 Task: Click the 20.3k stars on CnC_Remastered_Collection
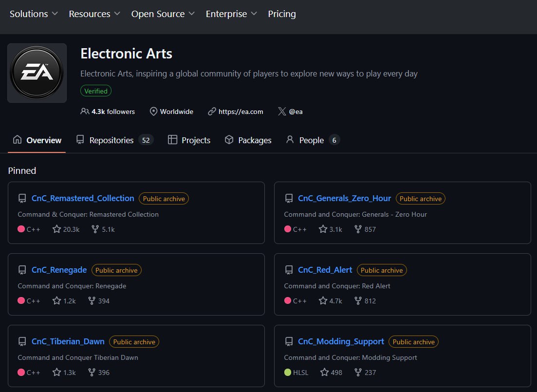(66, 229)
